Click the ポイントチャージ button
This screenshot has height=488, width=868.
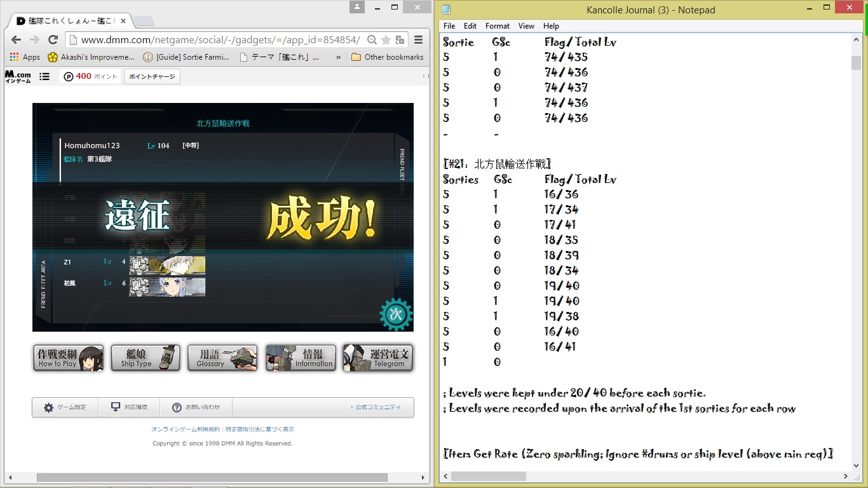pos(152,76)
